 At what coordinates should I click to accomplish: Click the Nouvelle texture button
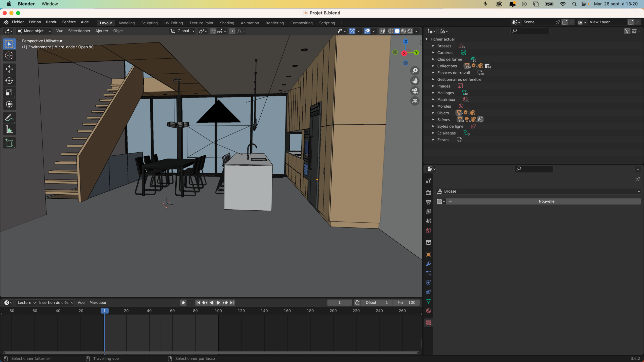pyautogui.click(x=546, y=201)
